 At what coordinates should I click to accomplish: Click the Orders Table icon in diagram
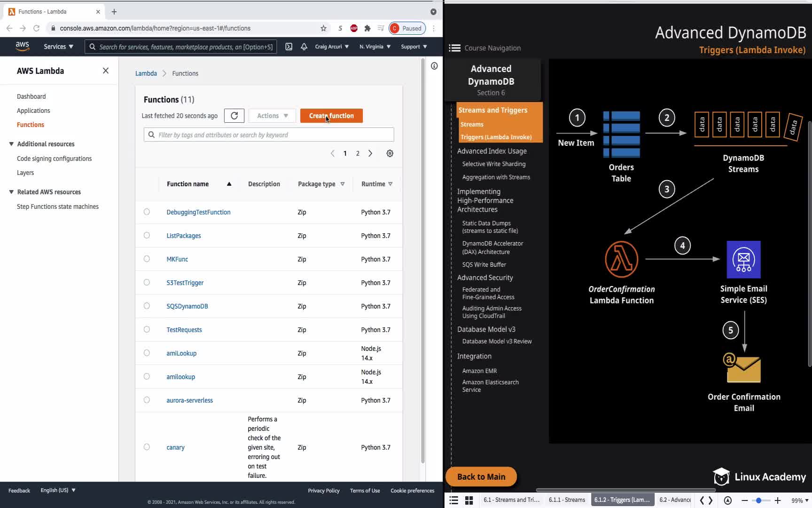pos(621,134)
